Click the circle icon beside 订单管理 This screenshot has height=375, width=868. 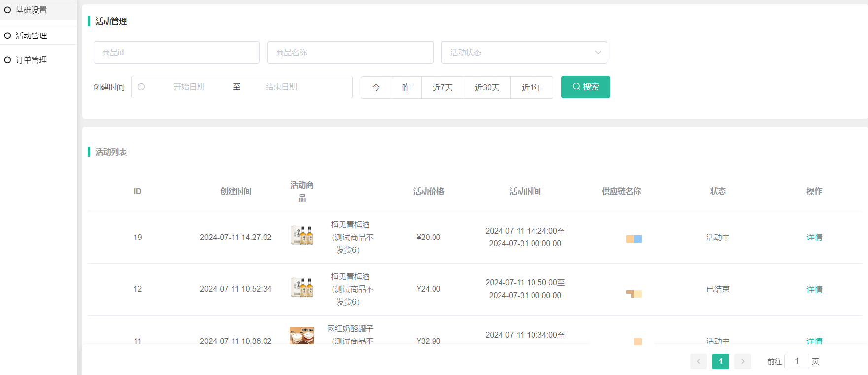click(x=7, y=60)
